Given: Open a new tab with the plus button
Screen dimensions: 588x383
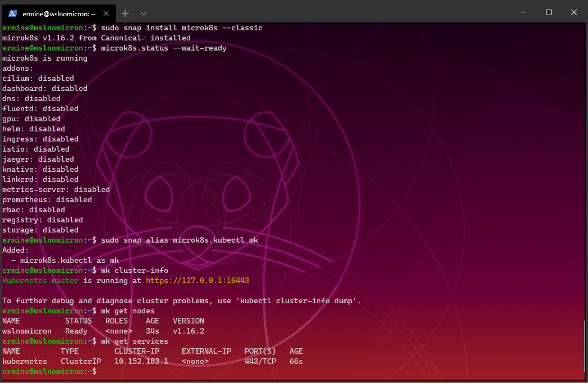Looking at the screenshot, I should [125, 13].
